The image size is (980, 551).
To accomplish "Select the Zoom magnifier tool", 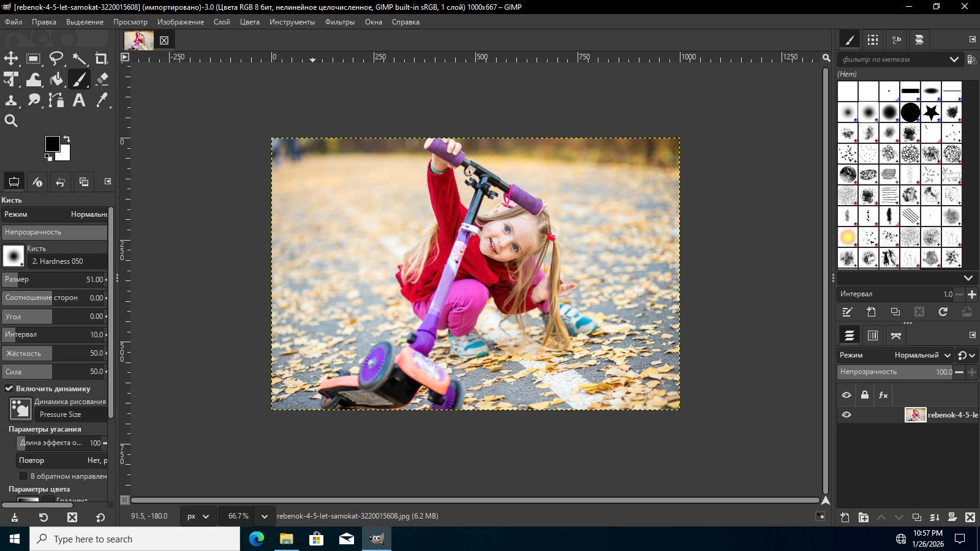I will 11,121.
